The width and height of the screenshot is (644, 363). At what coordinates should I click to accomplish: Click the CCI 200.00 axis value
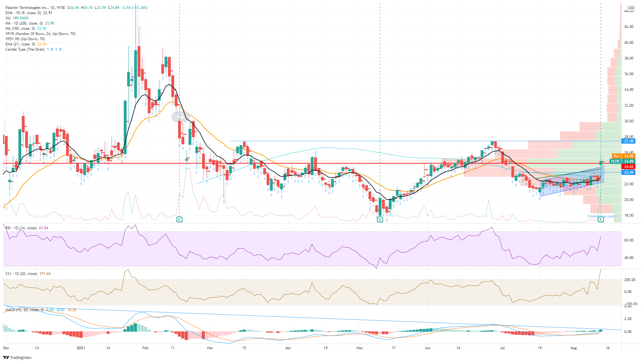(630, 280)
